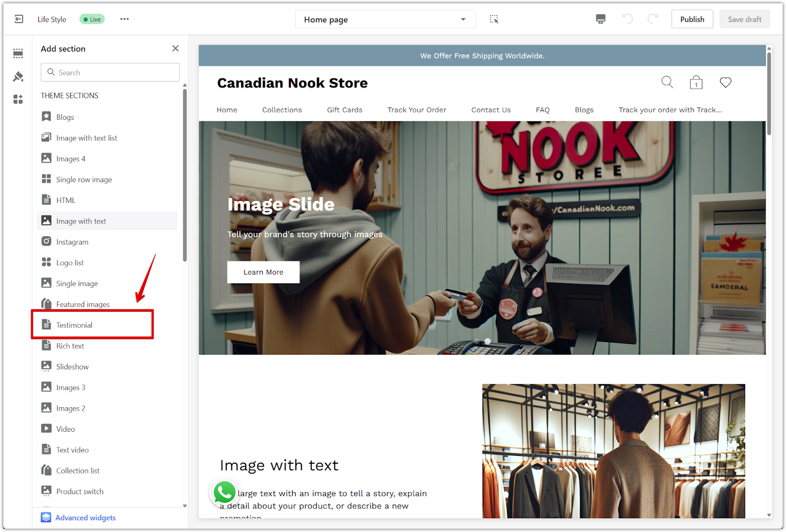786x532 pixels.
Task: Open the Collections navigation link
Action: 282,110
